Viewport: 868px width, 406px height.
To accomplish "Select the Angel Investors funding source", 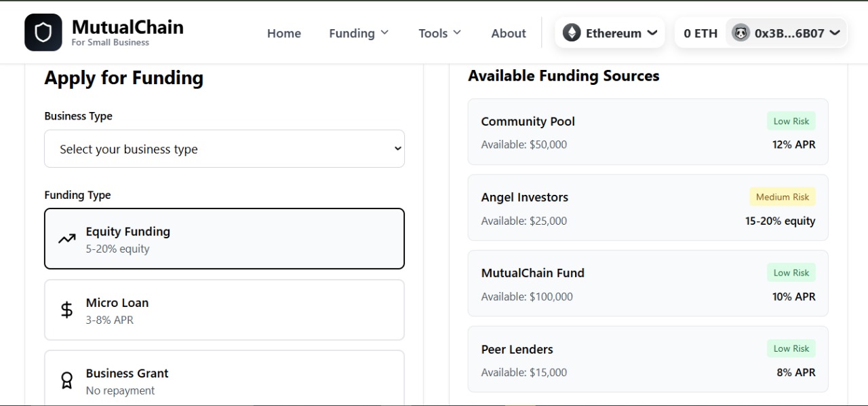I will pyautogui.click(x=648, y=208).
